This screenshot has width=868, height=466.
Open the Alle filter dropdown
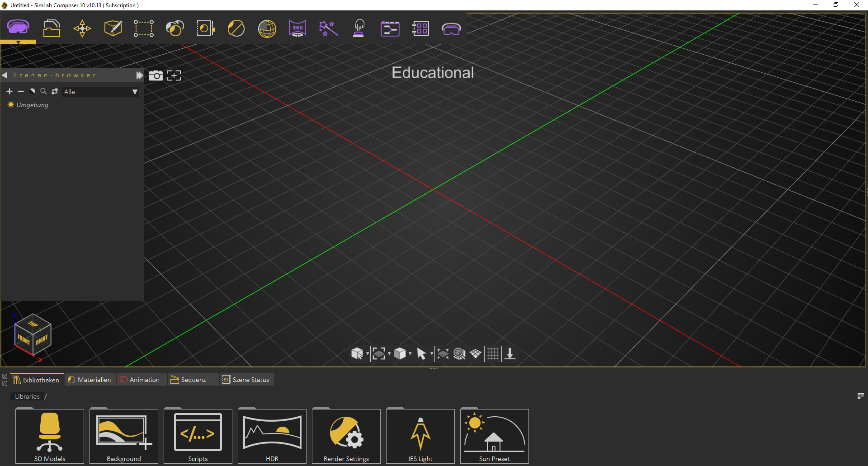(x=100, y=92)
